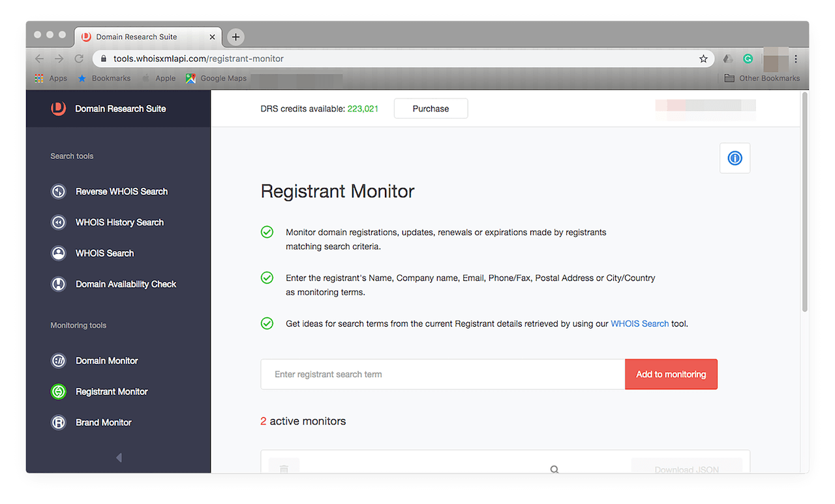Click the Google Drive extension icon
Image resolution: width=835 pixels, height=504 pixels.
click(729, 59)
